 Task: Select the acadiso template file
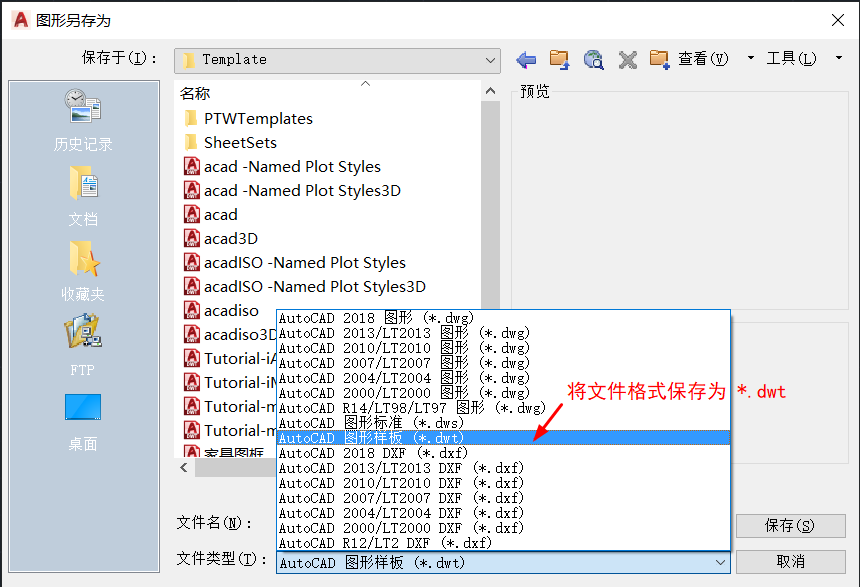[x=221, y=311]
